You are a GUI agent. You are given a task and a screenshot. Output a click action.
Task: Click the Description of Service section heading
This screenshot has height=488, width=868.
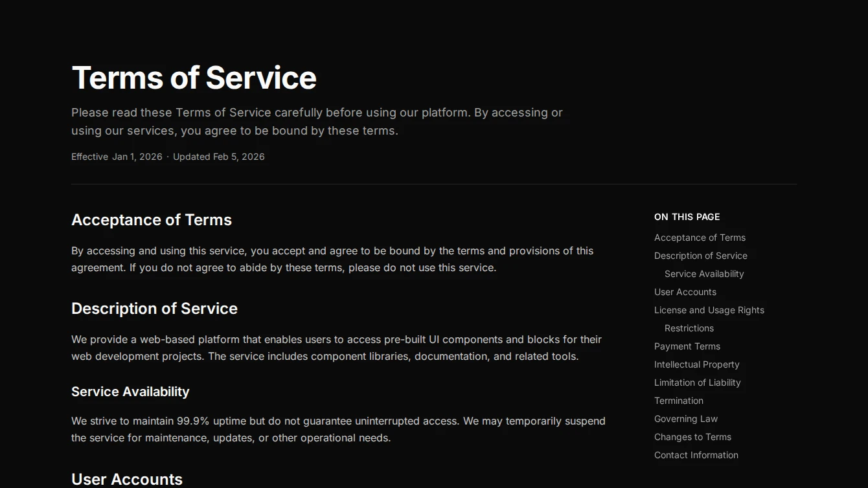point(154,309)
